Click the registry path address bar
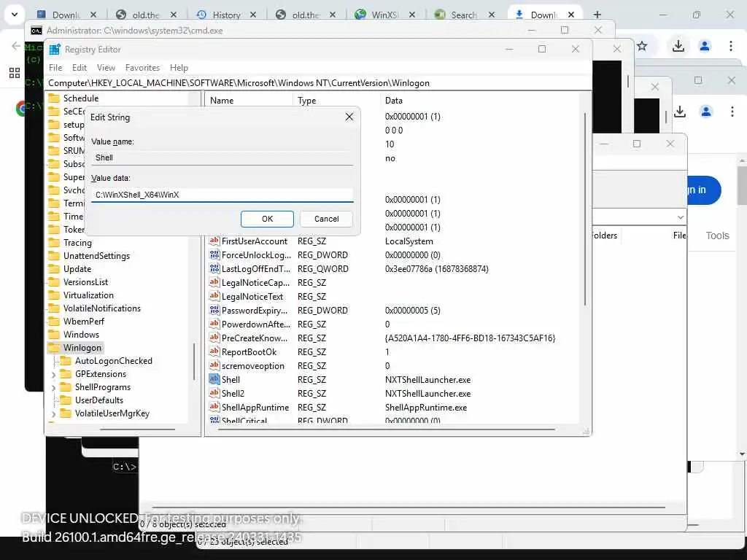 pos(318,83)
